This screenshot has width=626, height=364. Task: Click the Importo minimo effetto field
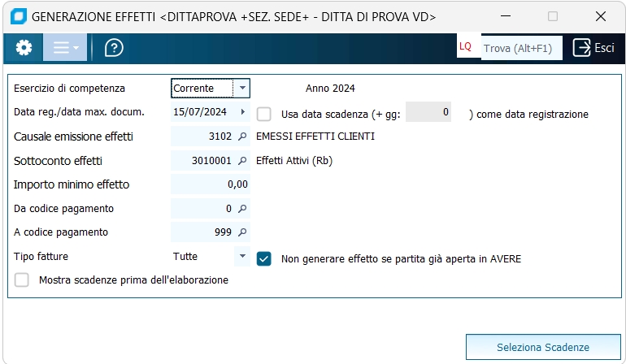click(211, 184)
